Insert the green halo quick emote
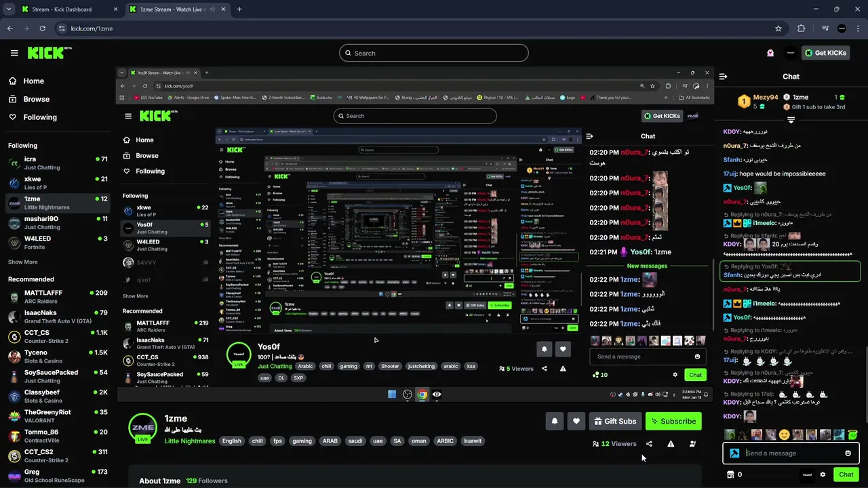The image size is (868, 488). coord(852,434)
